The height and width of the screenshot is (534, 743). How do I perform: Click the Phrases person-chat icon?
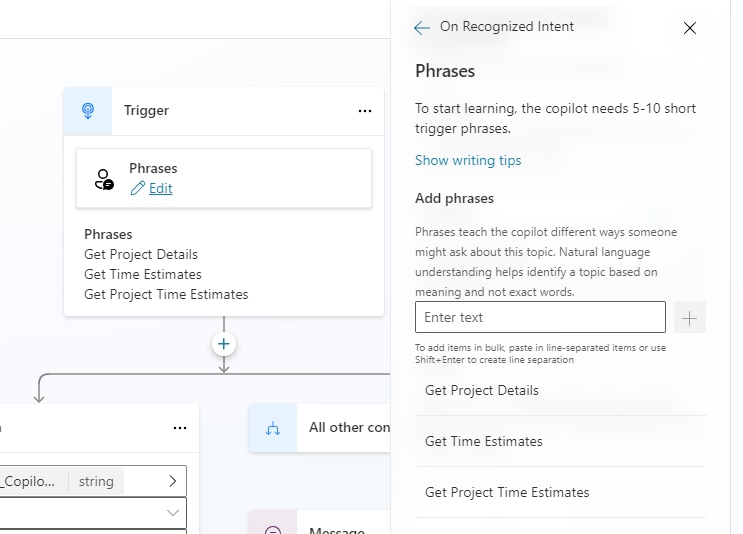tap(104, 179)
